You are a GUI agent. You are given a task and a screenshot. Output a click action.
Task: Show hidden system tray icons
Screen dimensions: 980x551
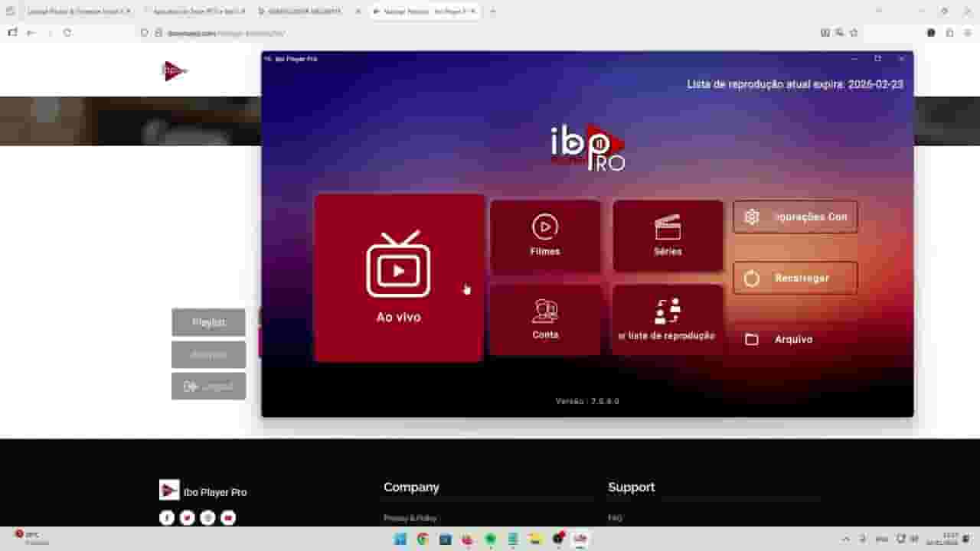(846, 539)
